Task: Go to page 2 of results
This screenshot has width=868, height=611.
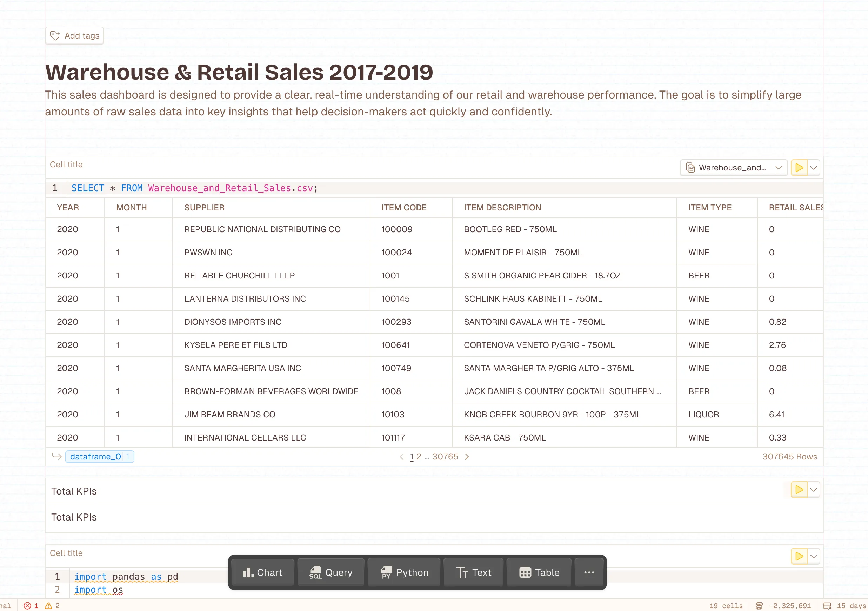Action: (x=419, y=456)
